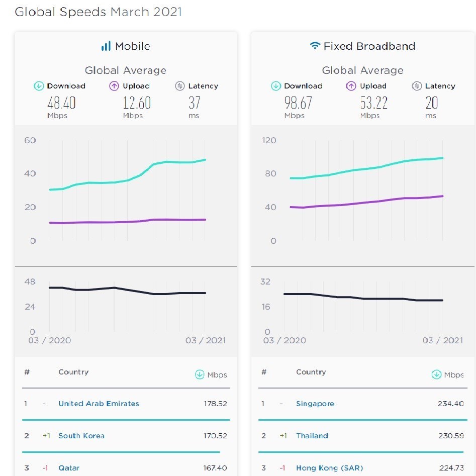Open the Qatar country link
This screenshot has width=476, height=476.
tap(69, 468)
